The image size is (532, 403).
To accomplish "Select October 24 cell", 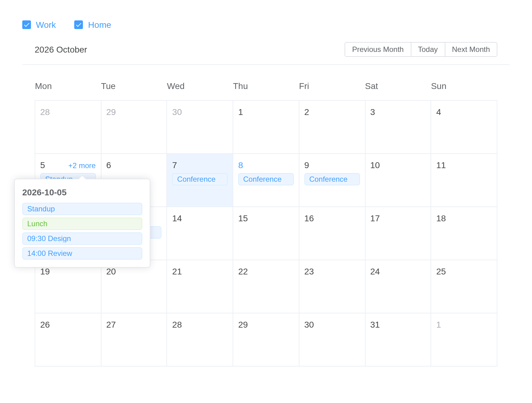I will [x=398, y=286].
